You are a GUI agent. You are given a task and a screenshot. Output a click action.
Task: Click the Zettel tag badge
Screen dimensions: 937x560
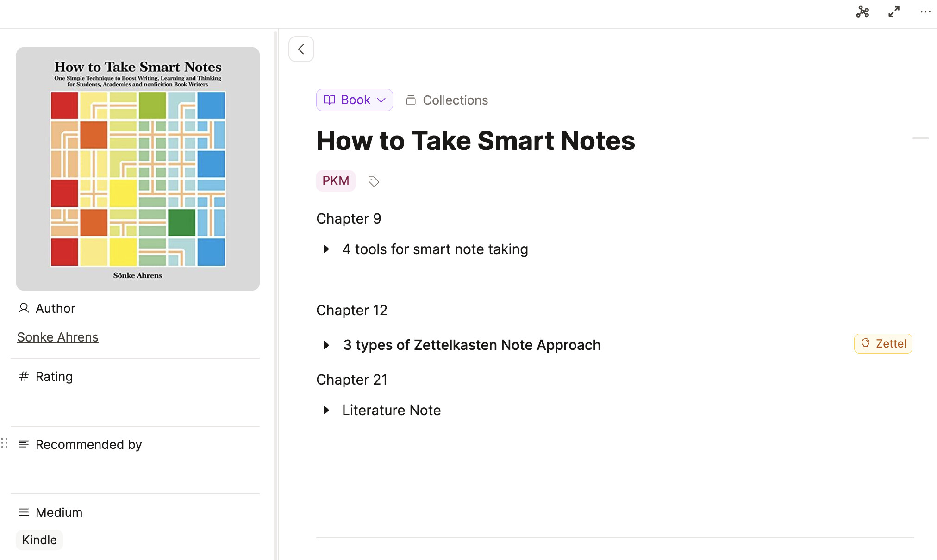tap(883, 344)
